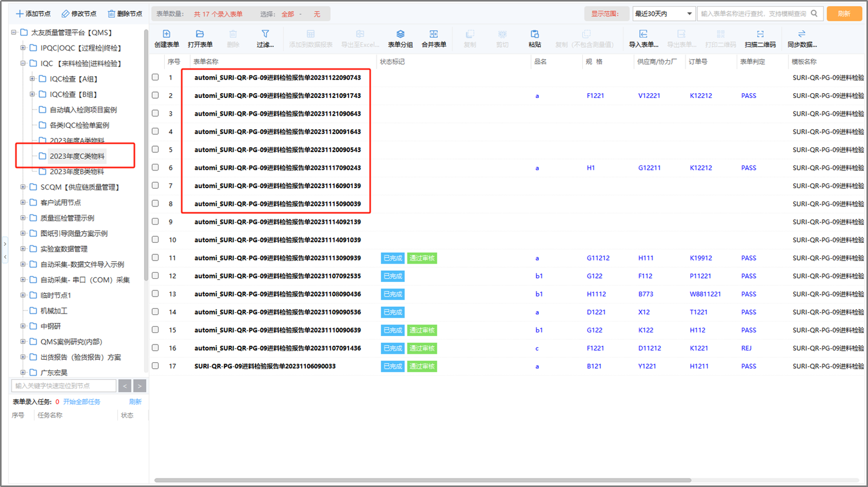Click the 创建表单 (create form) toolbar icon

166,35
